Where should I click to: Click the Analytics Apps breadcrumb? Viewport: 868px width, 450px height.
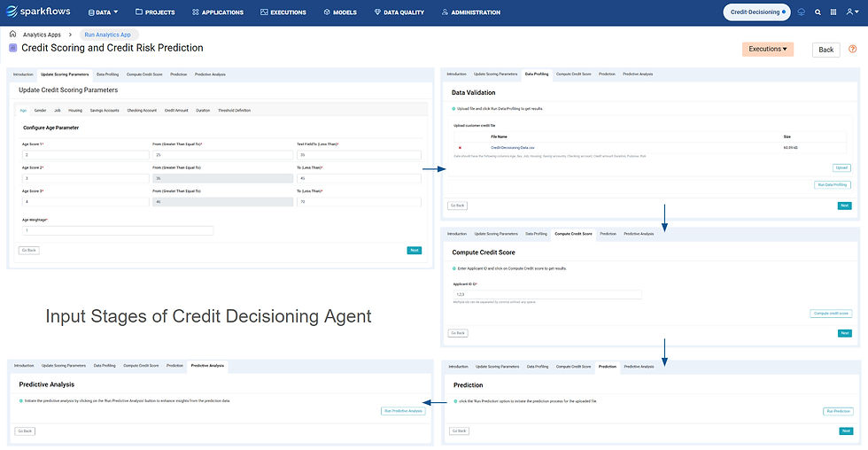pos(42,35)
